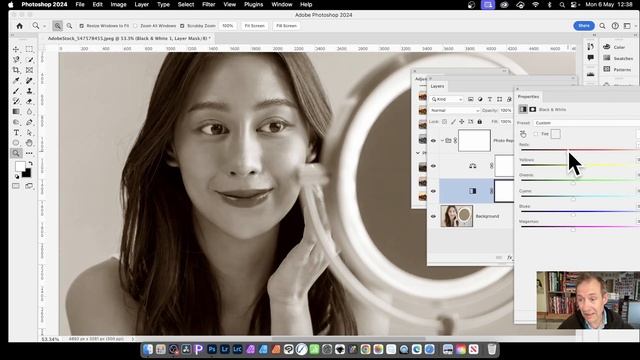The height and width of the screenshot is (360, 640).
Task: Open Photoshop search magnifier near Share
Action: click(x=602, y=26)
